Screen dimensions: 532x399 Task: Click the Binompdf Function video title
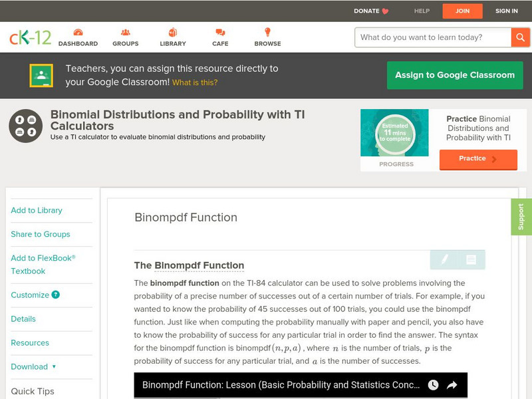point(281,385)
